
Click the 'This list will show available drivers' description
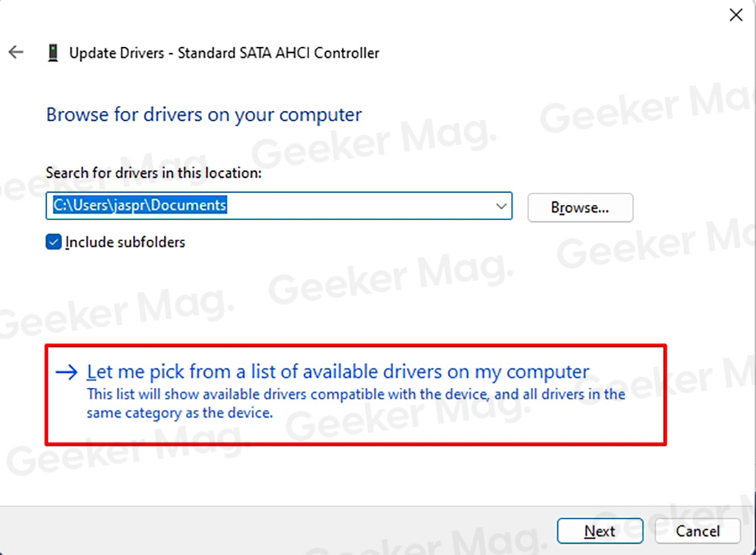356,395
